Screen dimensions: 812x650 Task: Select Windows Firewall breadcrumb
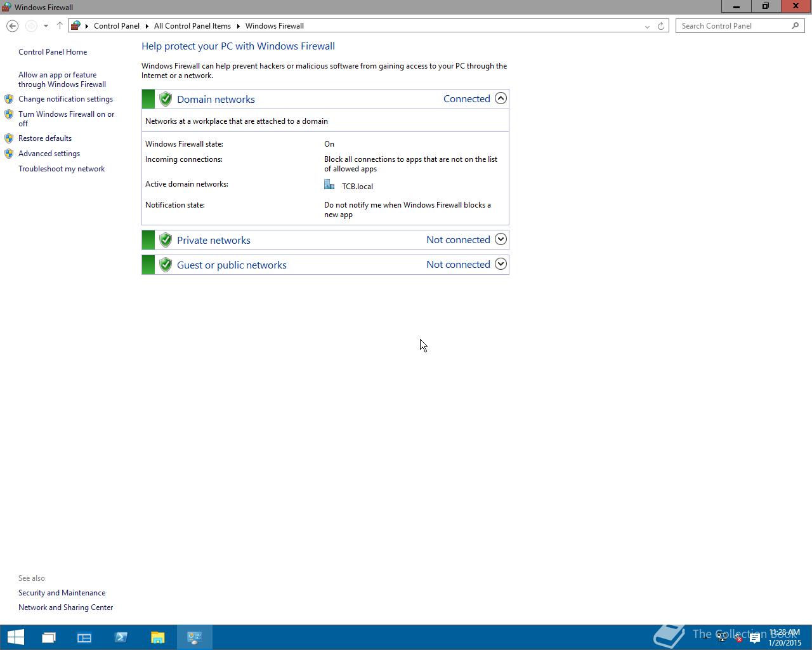[x=275, y=26]
